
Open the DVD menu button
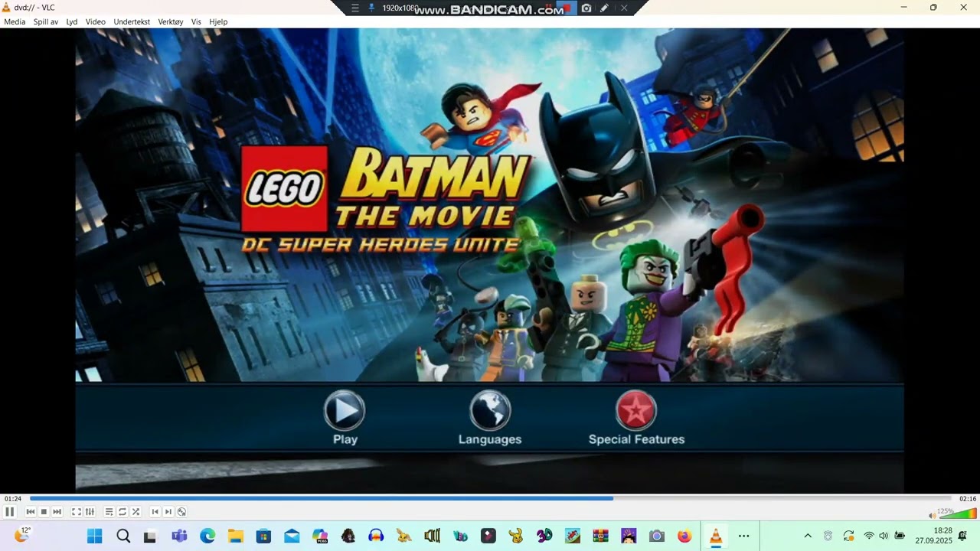[181, 512]
